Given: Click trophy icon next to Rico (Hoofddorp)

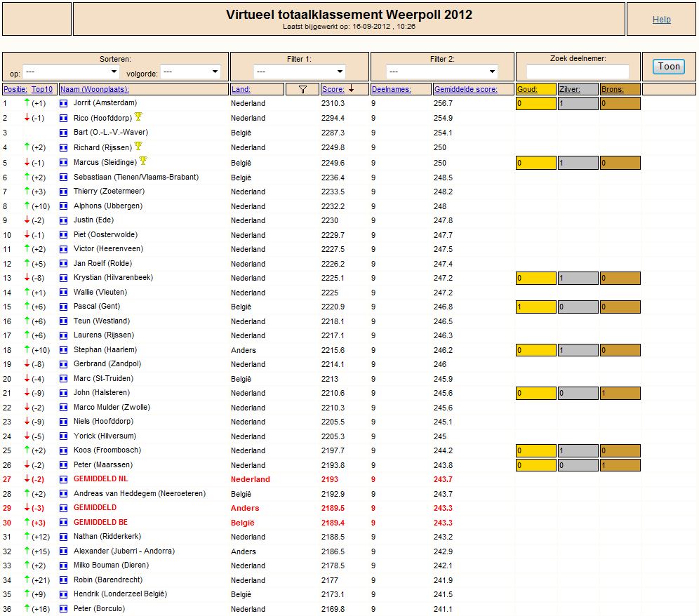Looking at the screenshot, I should pos(138,116).
